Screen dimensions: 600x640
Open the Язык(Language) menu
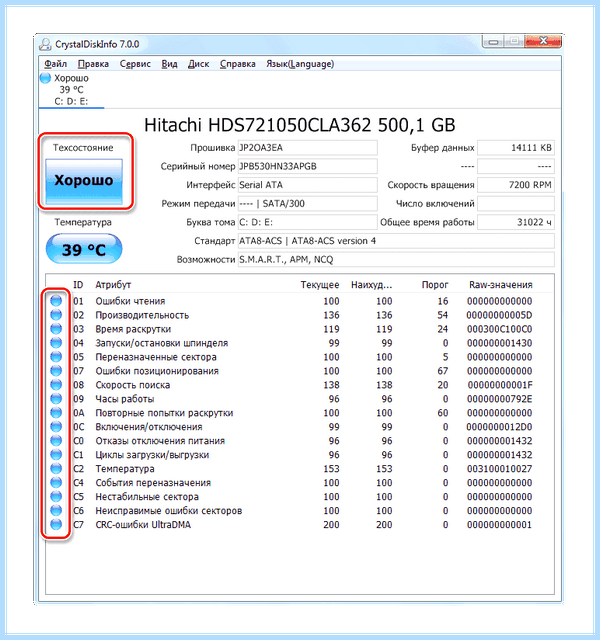[300, 64]
